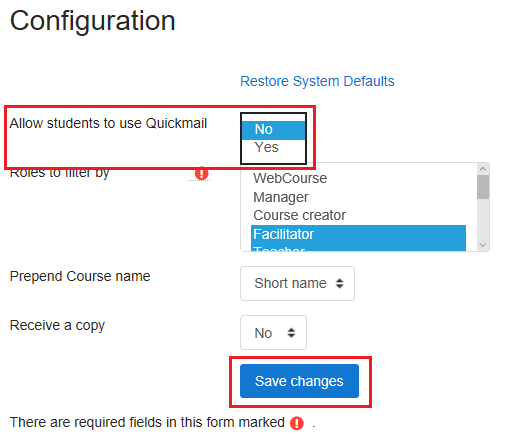The width and height of the screenshot is (508, 441).
Task: Click the required-field icon in the footer note
Action: pos(297,423)
